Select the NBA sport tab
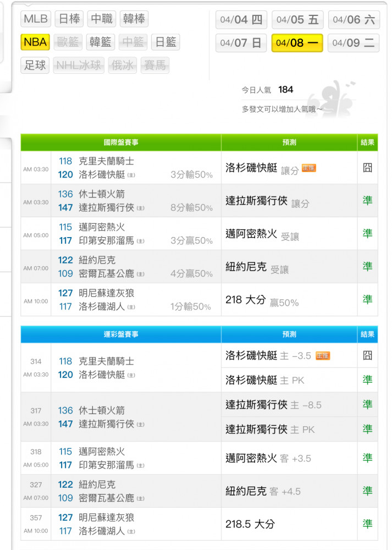The image size is (392, 550). [35, 42]
